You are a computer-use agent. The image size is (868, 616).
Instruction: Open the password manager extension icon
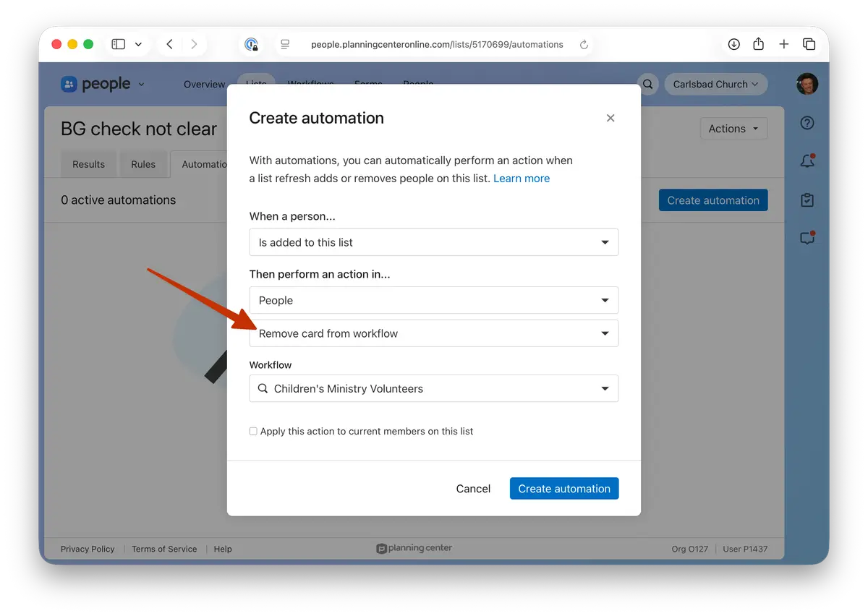251,44
